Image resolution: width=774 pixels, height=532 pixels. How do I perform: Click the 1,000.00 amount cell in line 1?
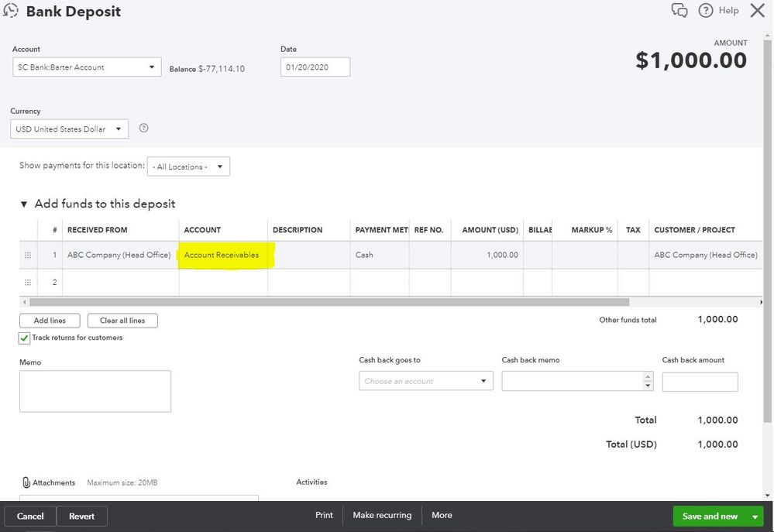tap(487, 255)
